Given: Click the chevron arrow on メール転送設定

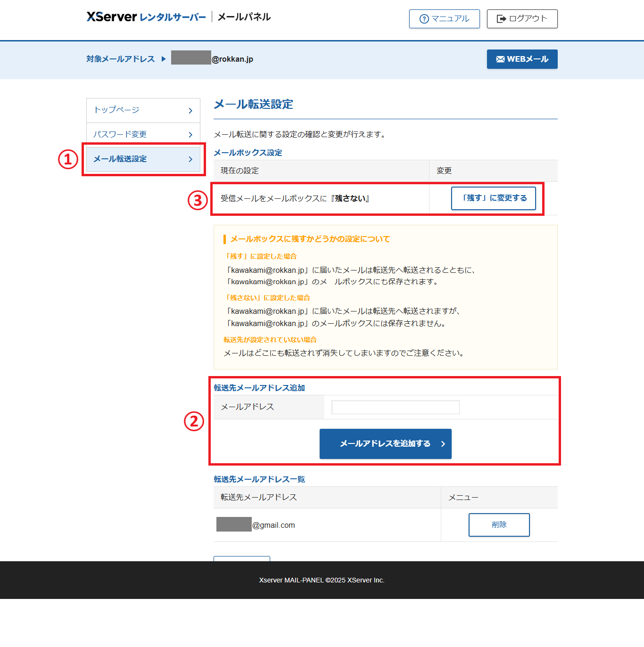Looking at the screenshot, I should [190, 159].
